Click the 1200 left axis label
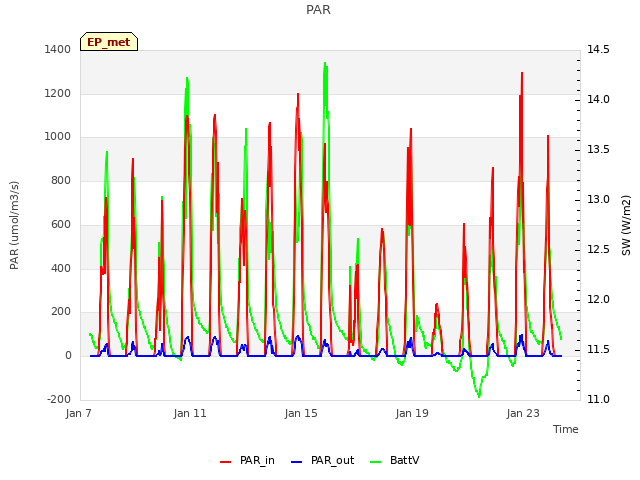The image size is (640, 480). [58, 93]
